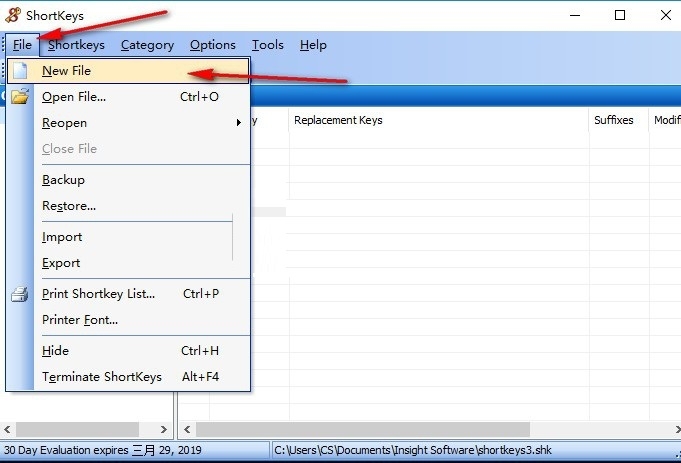The height and width of the screenshot is (463, 681).
Task: Click the ShortKeys app icon in title bar
Action: coord(13,15)
